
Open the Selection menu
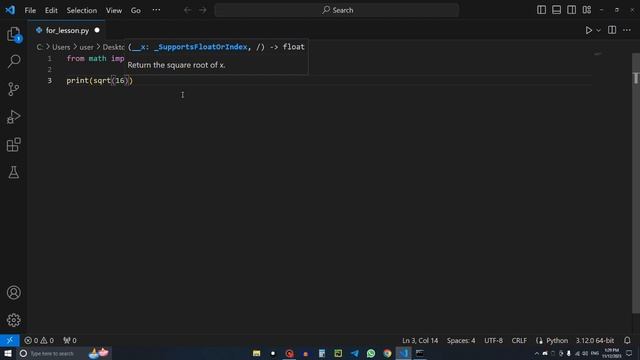(82, 10)
